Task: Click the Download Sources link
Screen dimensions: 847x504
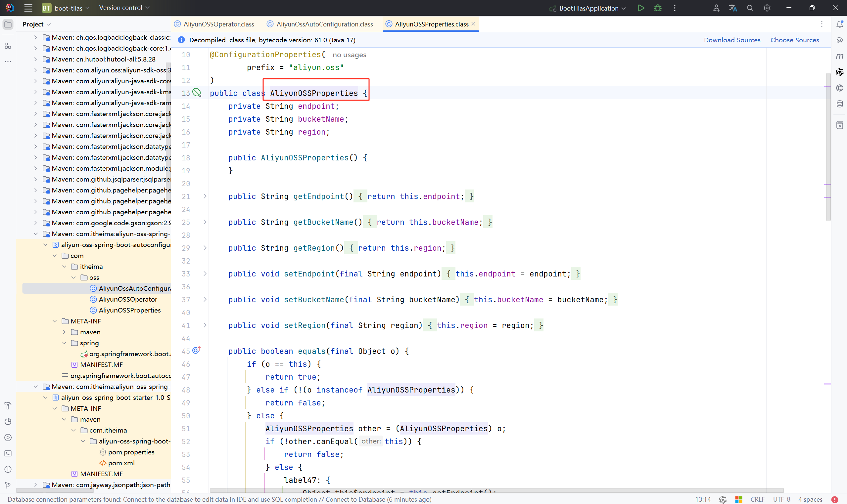Action: (732, 40)
